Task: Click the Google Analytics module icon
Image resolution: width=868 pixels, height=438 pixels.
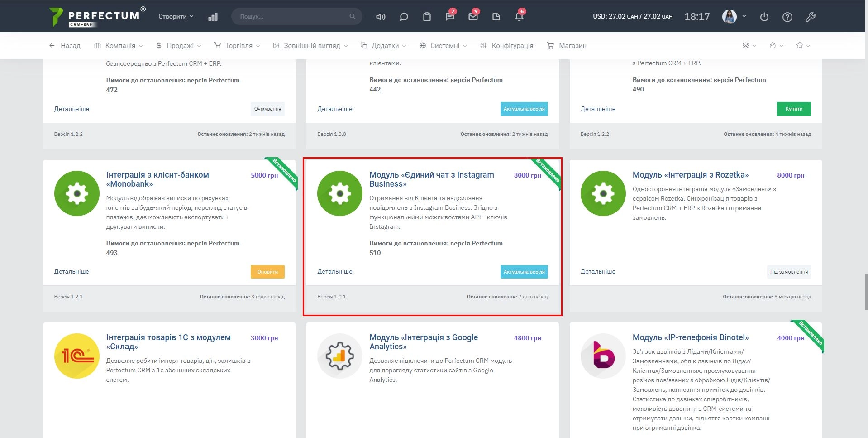Action: [x=340, y=356]
